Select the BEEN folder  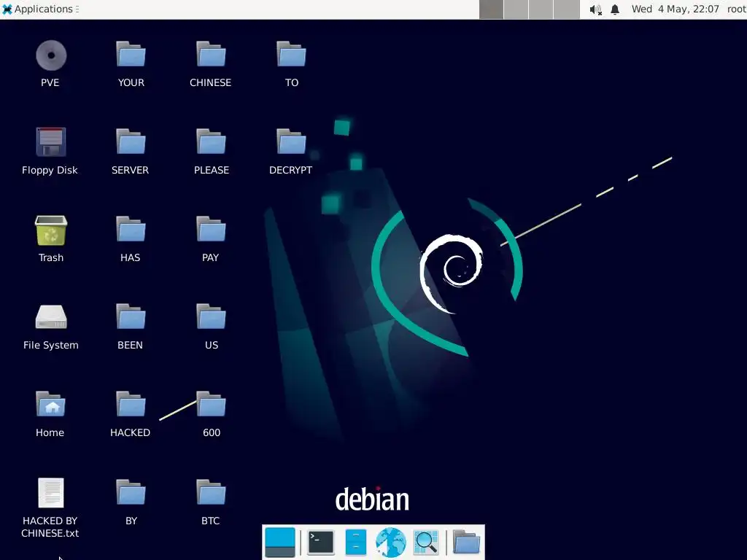coord(131,316)
